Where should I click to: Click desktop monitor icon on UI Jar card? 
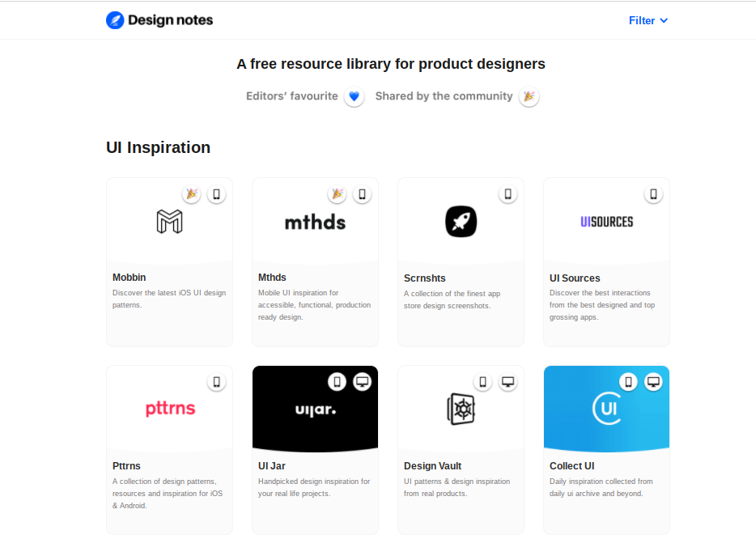[362, 382]
